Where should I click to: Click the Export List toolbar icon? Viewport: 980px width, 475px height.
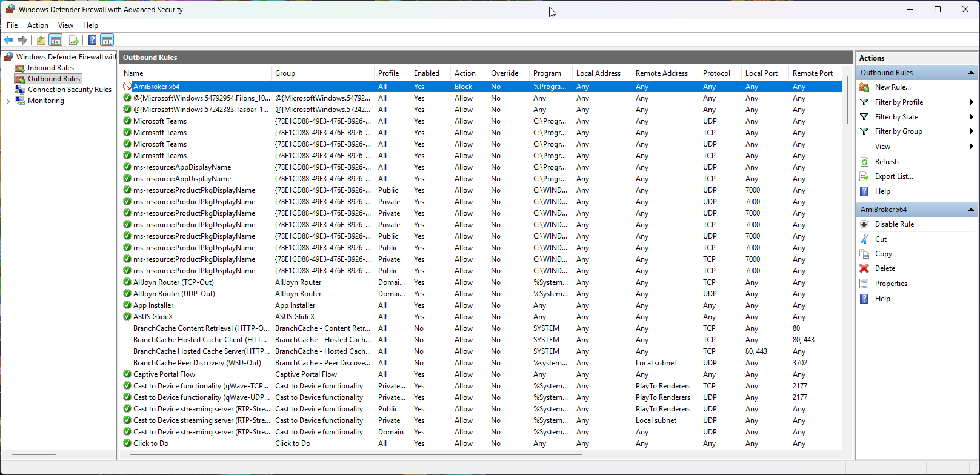(73, 41)
